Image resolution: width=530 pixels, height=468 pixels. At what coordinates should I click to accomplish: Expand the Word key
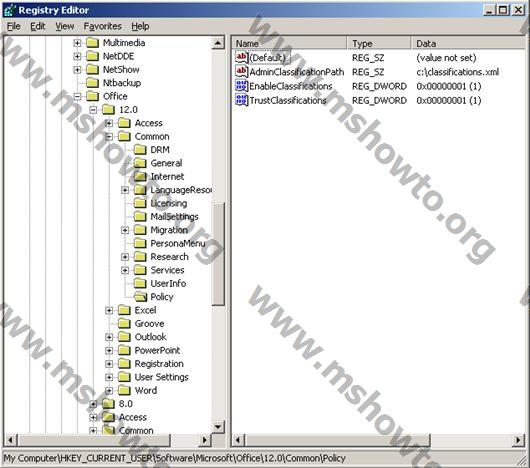[109, 391]
